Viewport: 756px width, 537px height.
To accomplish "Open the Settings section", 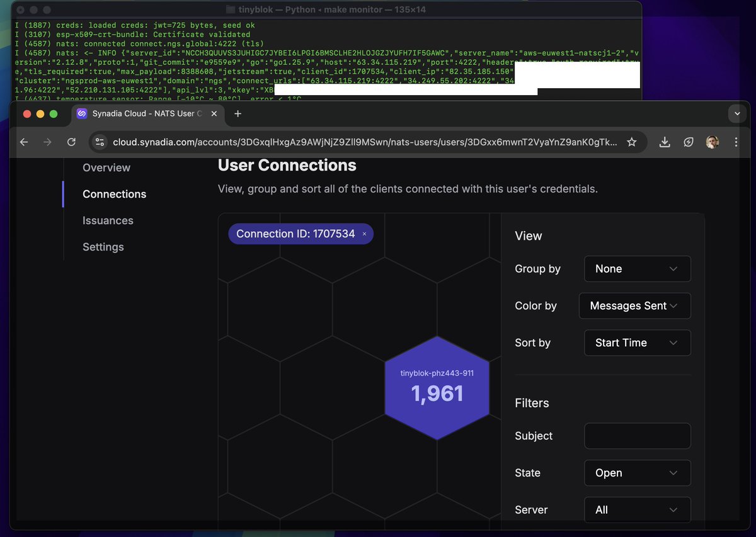I will (103, 247).
